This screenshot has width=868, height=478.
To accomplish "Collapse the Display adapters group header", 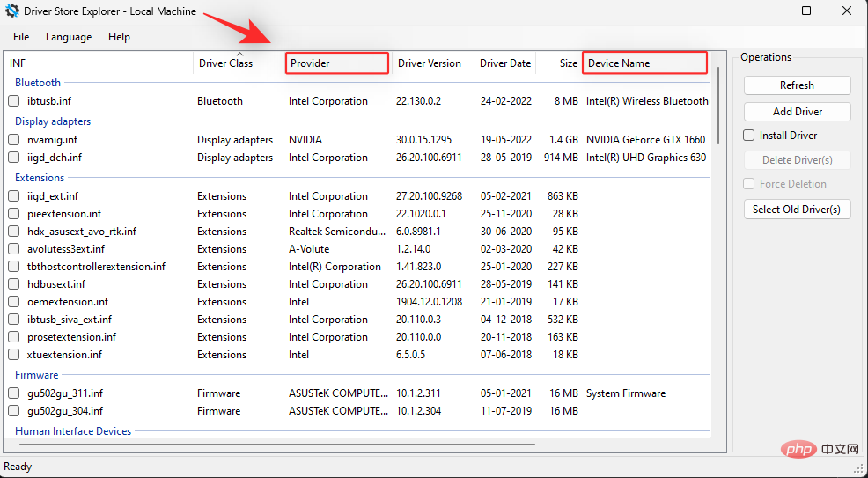I will point(53,121).
